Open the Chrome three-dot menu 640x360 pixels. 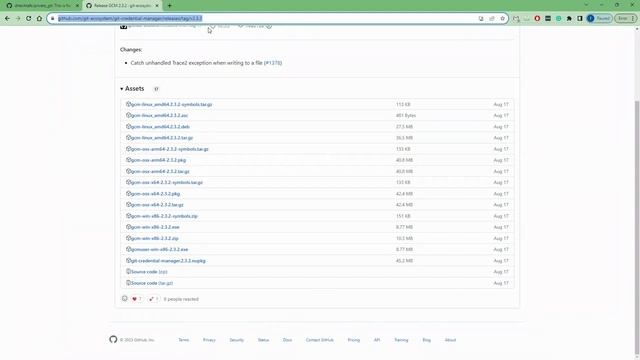pyautogui.click(x=633, y=18)
